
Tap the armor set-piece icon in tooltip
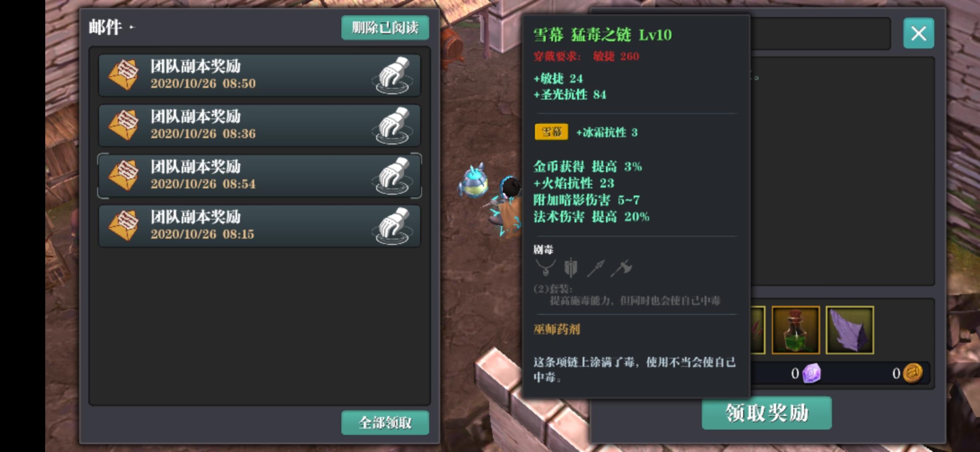click(571, 268)
